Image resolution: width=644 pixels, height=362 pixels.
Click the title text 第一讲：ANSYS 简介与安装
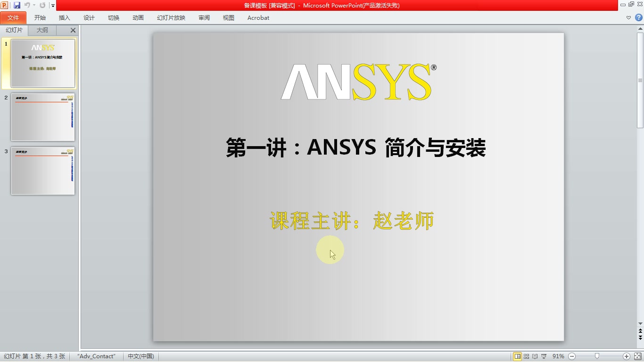356,148
